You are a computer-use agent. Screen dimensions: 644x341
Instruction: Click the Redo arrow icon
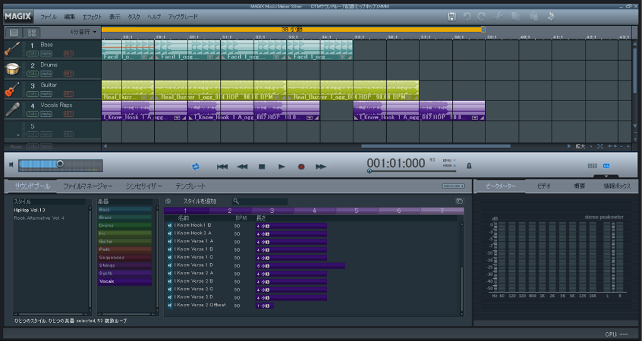click(481, 16)
